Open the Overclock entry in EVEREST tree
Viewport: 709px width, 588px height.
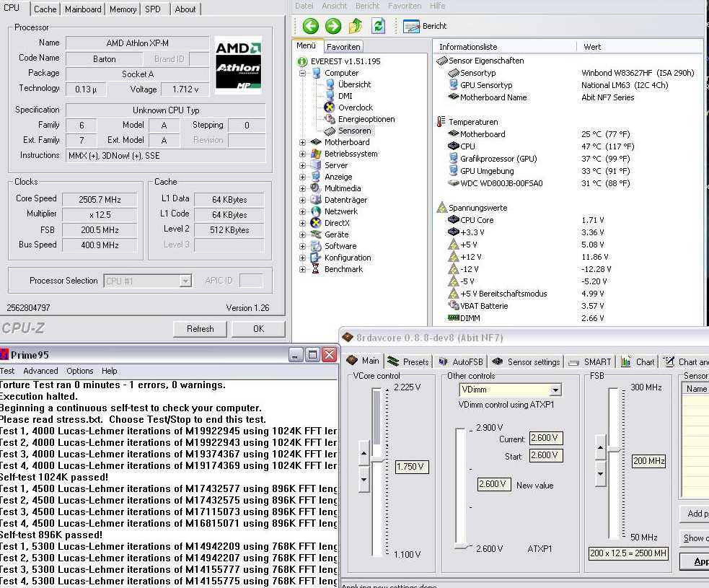click(x=356, y=107)
